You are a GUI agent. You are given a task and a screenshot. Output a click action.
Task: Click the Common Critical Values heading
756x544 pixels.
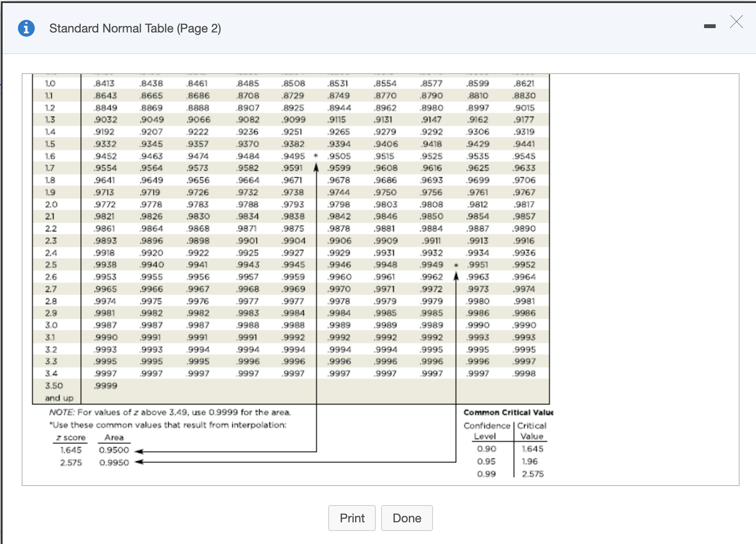(507, 412)
